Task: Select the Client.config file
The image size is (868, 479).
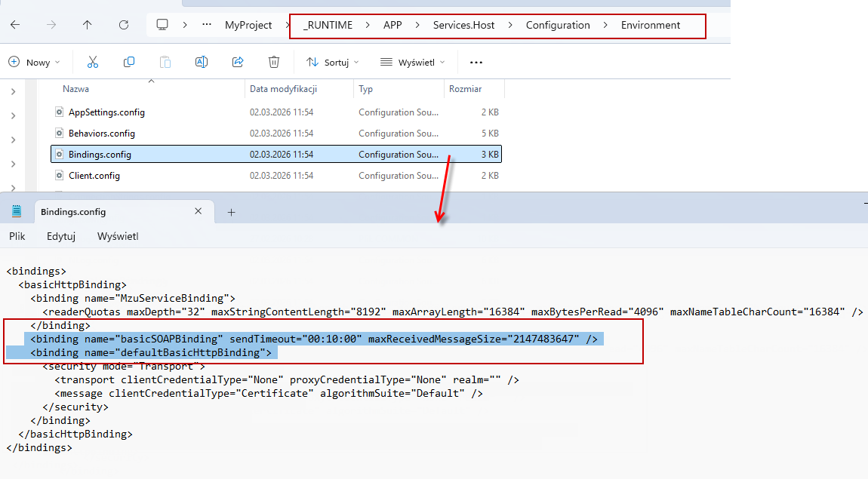Action: (x=276, y=175)
